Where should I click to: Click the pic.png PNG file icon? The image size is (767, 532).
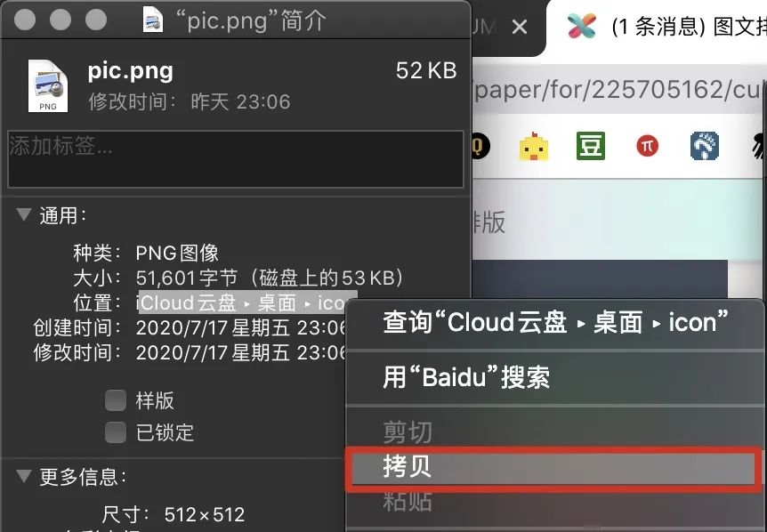(48, 85)
